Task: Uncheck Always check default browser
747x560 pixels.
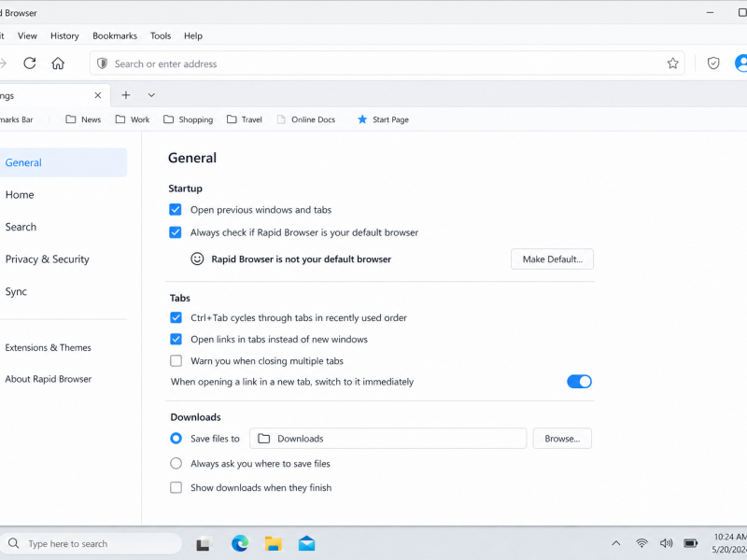Action: (176, 232)
